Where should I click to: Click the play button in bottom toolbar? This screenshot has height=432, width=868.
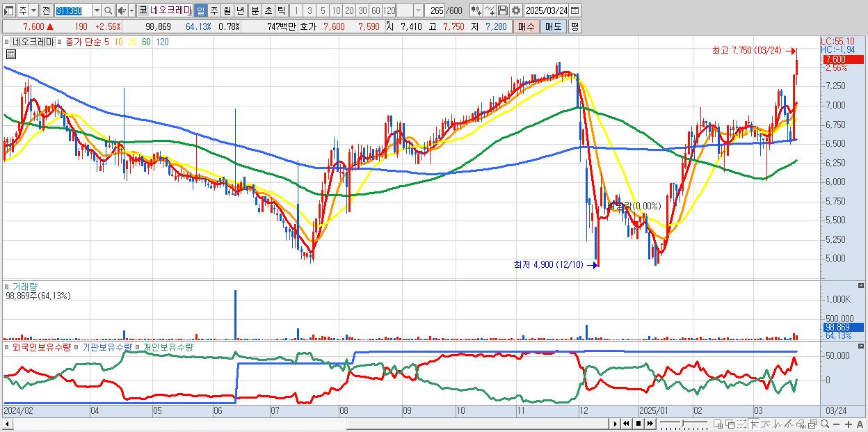pyautogui.click(x=616, y=424)
